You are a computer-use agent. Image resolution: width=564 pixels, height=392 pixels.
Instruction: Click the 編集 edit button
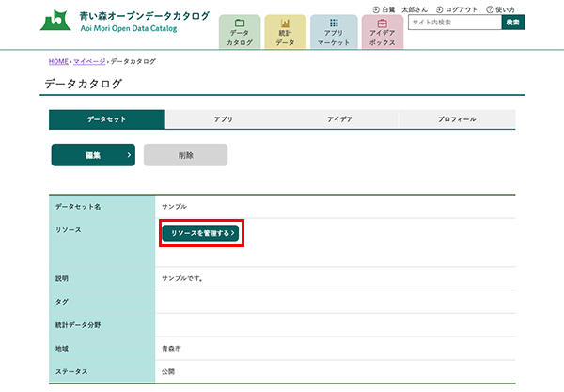click(x=93, y=155)
